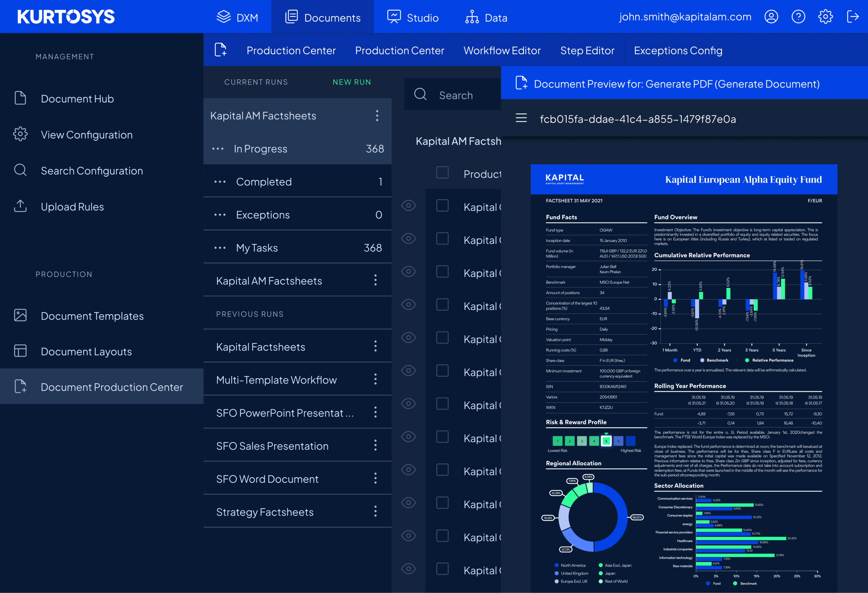Open options menu for Kapital Factsheets previous run
This screenshot has width=868, height=593.
[x=375, y=346]
